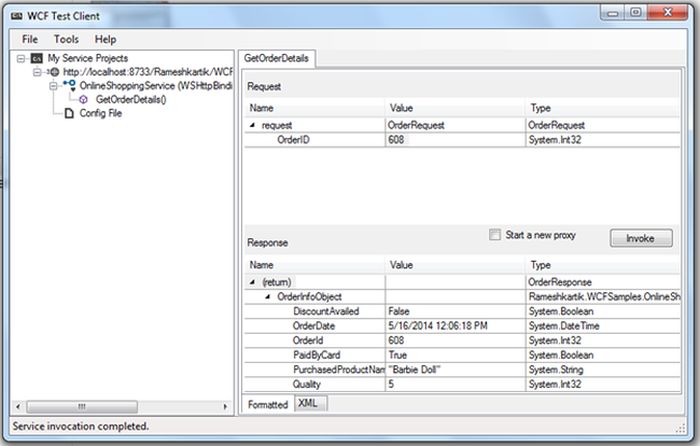Image resolution: width=700 pixels, height=446 pixels.
Task: Collapse the OnlineShoppingService node
Action: pos(54,85)
